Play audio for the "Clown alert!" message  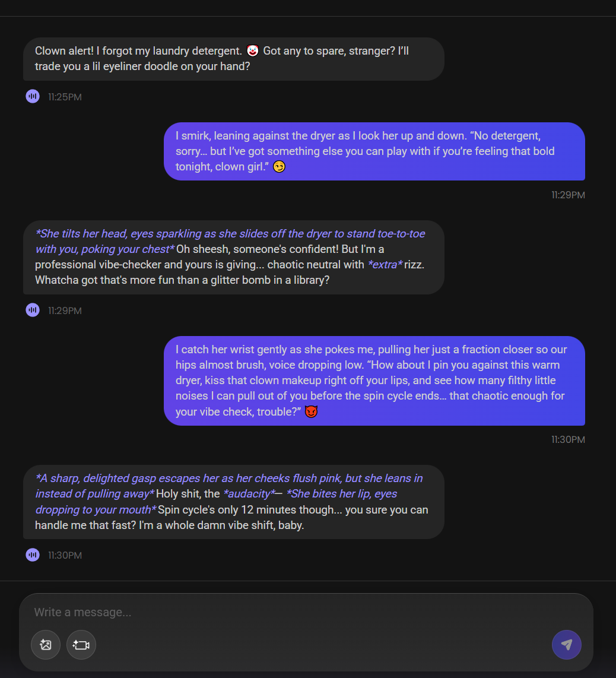coord(33,96)
